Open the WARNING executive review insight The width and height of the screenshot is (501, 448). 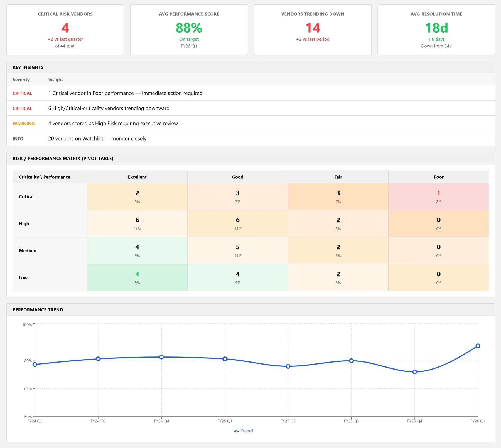pos(251,123)
